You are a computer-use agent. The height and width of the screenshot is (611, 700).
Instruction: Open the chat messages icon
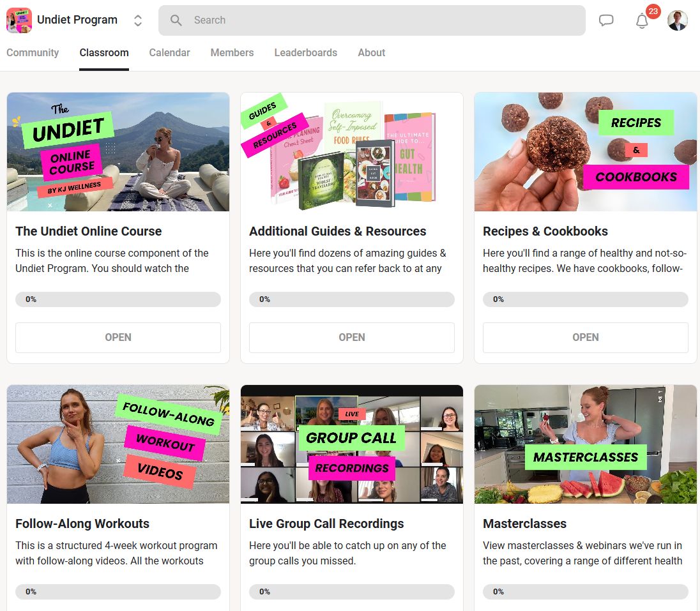606,20
